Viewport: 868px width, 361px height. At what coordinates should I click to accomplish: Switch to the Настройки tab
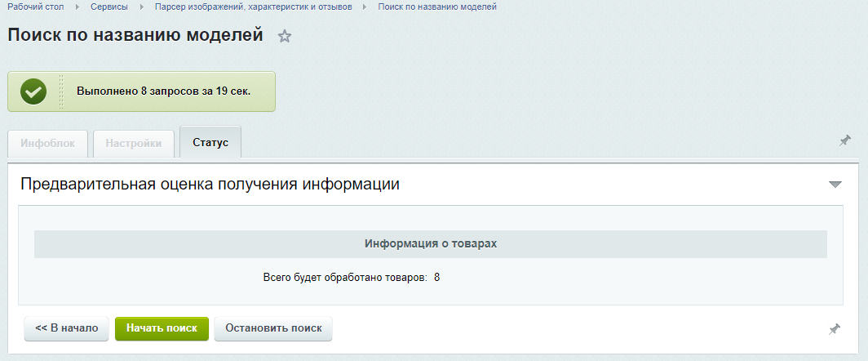(x=134, y=144)
